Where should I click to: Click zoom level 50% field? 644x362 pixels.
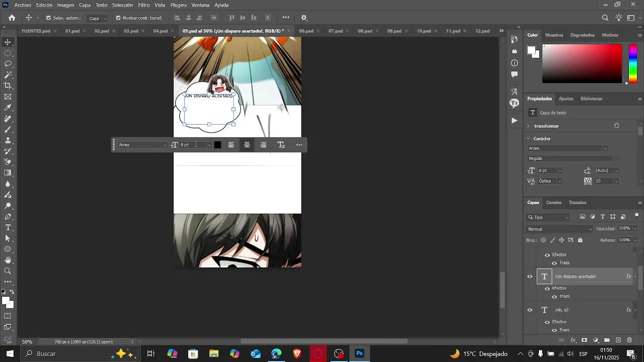pyautogui.click(x=27, y=342)
